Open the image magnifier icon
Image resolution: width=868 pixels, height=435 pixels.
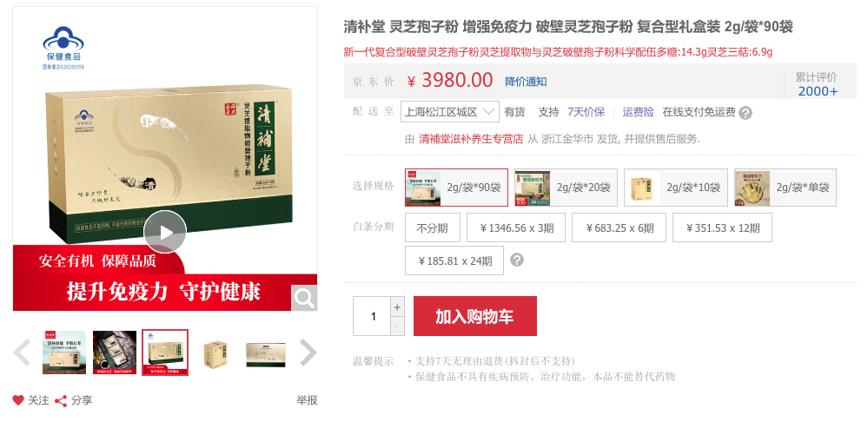click(304, 298)
